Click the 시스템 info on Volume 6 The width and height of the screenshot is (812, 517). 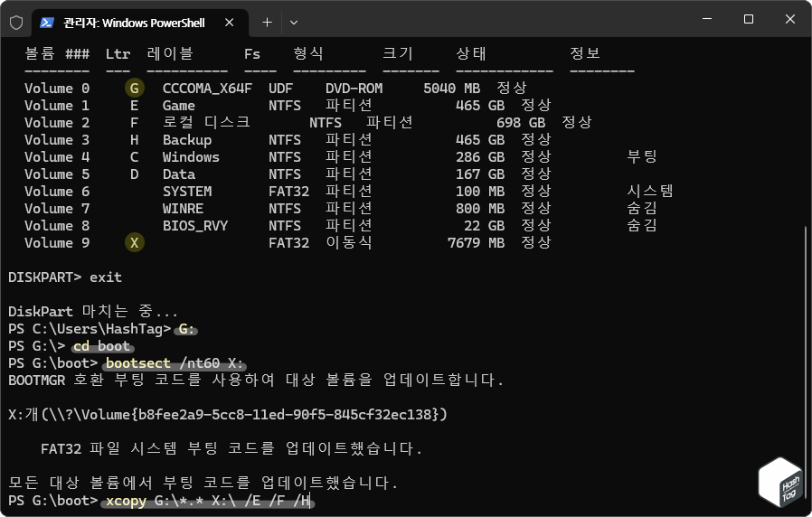click(x=650, y=191)
